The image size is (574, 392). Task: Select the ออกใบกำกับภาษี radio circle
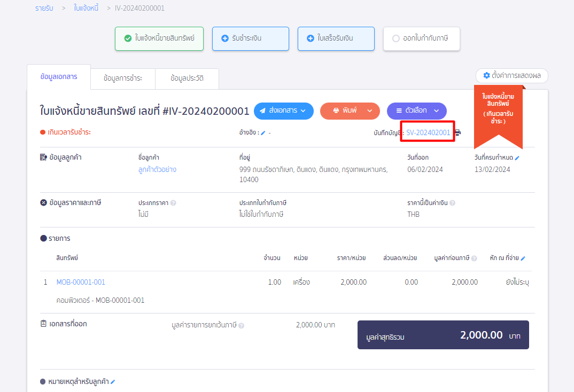click(395, 38)
